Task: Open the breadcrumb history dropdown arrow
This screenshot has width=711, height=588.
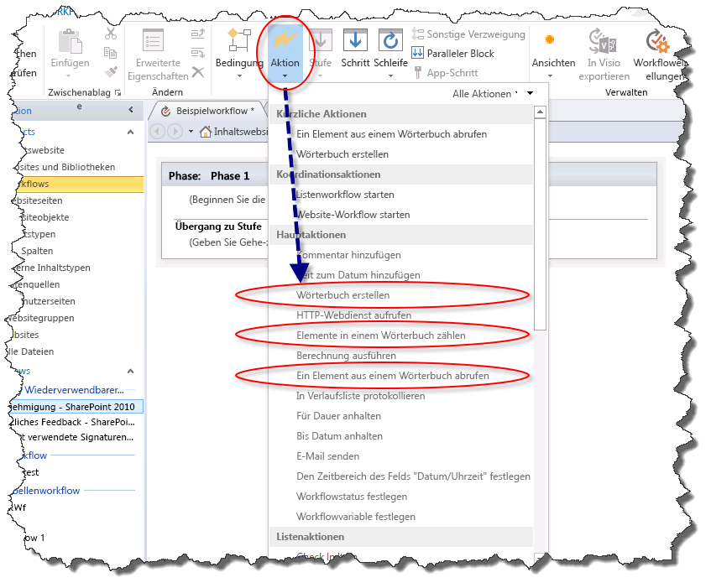Action: click(x=191, y=132)
